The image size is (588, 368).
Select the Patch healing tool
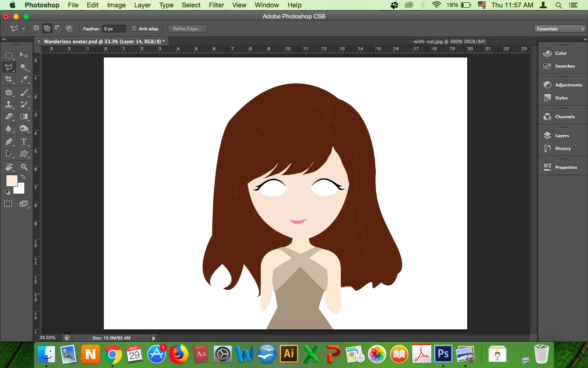coord(9,92)
